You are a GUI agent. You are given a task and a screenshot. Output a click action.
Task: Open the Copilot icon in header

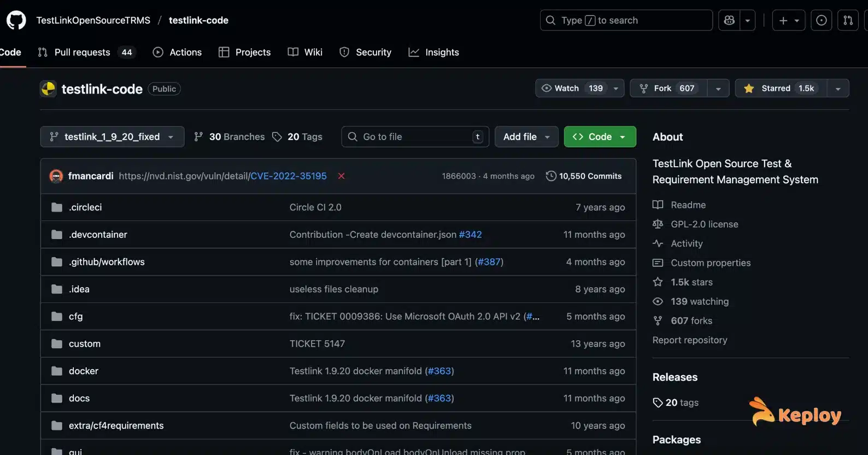729,20
